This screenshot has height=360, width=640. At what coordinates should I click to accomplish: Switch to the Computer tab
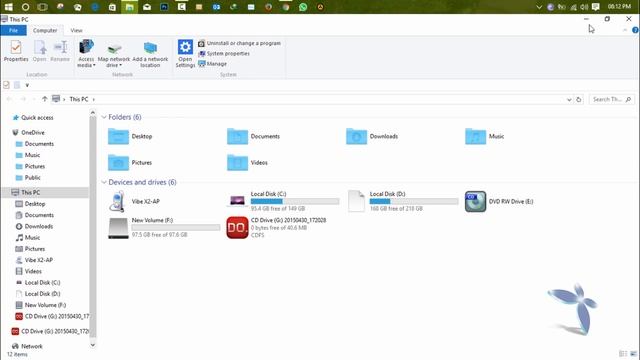coord(45,30)
